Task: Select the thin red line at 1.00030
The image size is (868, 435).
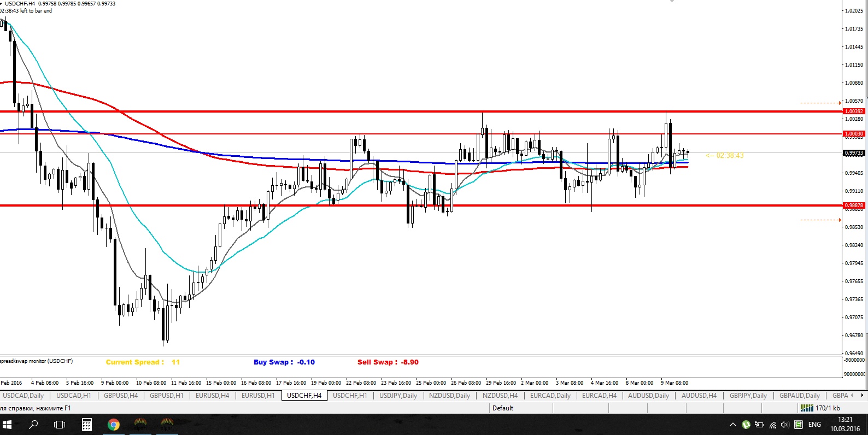Action: [421, 134]
